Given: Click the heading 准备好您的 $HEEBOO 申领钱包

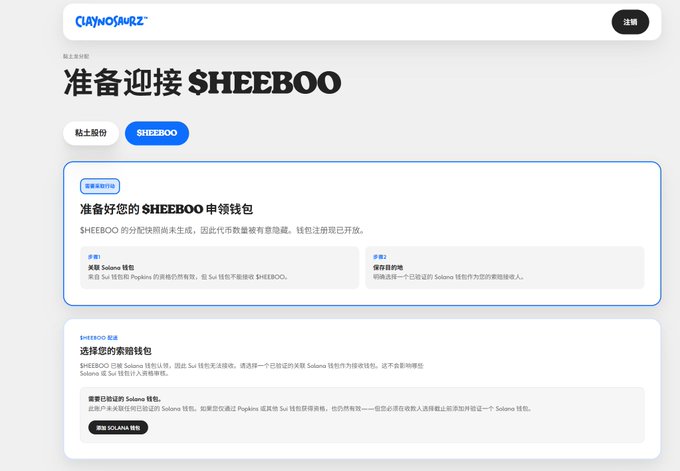Looking at the screenshot, I should point(166,209).
